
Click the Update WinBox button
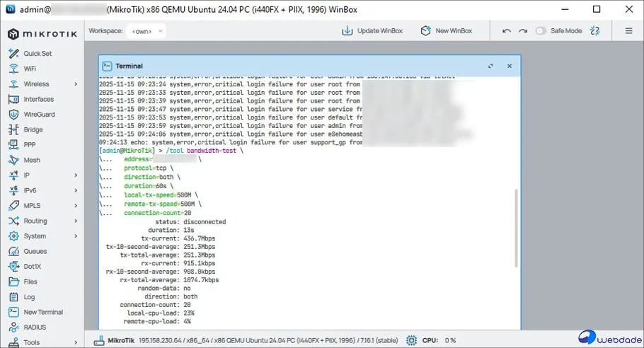[x=372, y=31]
